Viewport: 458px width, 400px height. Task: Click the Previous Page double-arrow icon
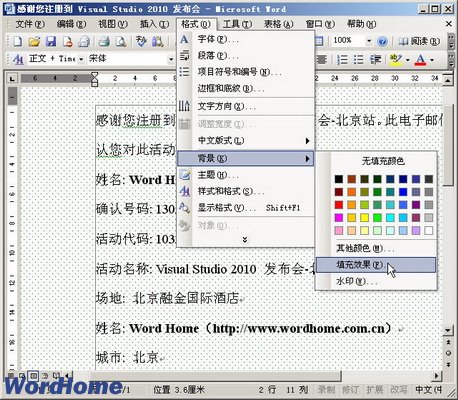click(448, 342)
